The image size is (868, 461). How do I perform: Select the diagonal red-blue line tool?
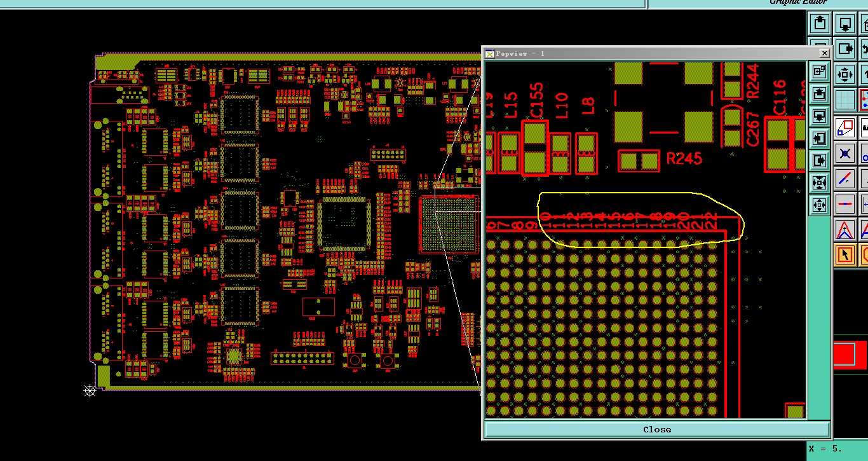pos(844,178)
